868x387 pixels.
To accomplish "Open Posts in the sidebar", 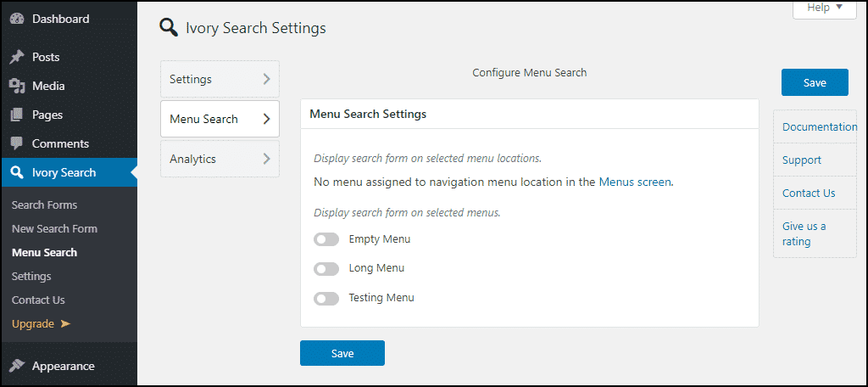I will [69, 57].
